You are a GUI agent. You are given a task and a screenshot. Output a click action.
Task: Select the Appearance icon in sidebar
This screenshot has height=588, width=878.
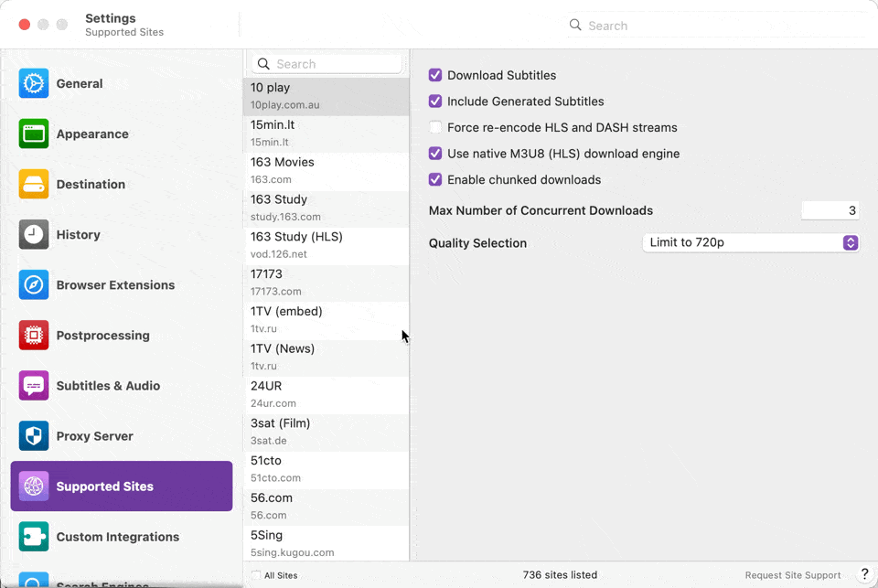[x=34, y=134]
